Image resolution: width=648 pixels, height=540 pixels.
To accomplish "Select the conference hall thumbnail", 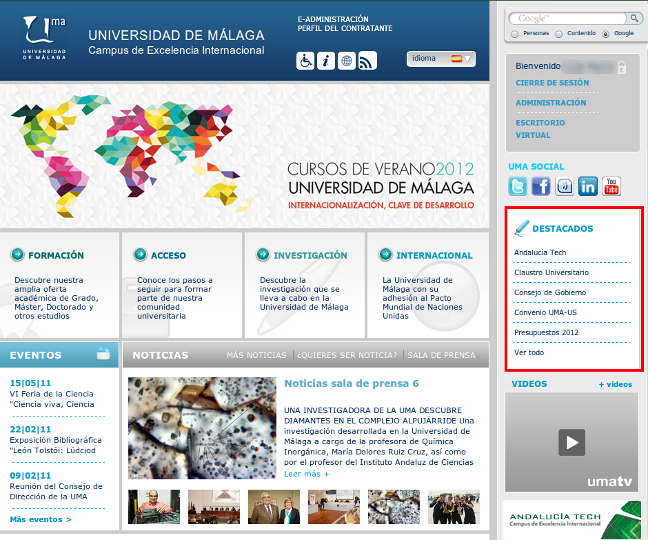I will tap(214, 507).
